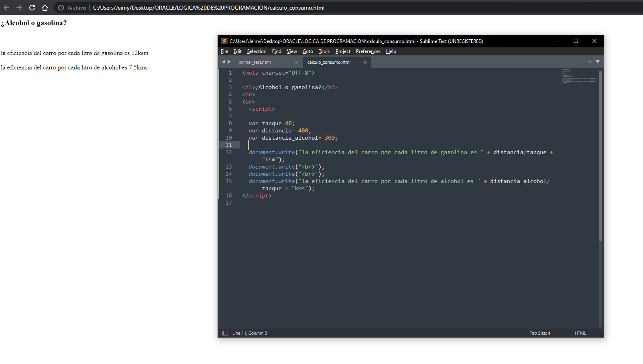
Task: Open the Project menu
Action: [x=343, y=51]
